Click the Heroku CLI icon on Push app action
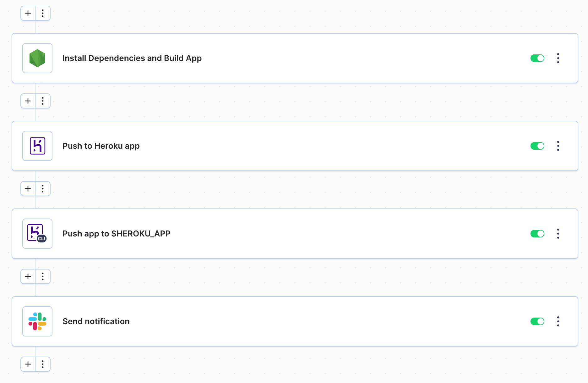This screenshot has height=383, width=588. [37, 234]
